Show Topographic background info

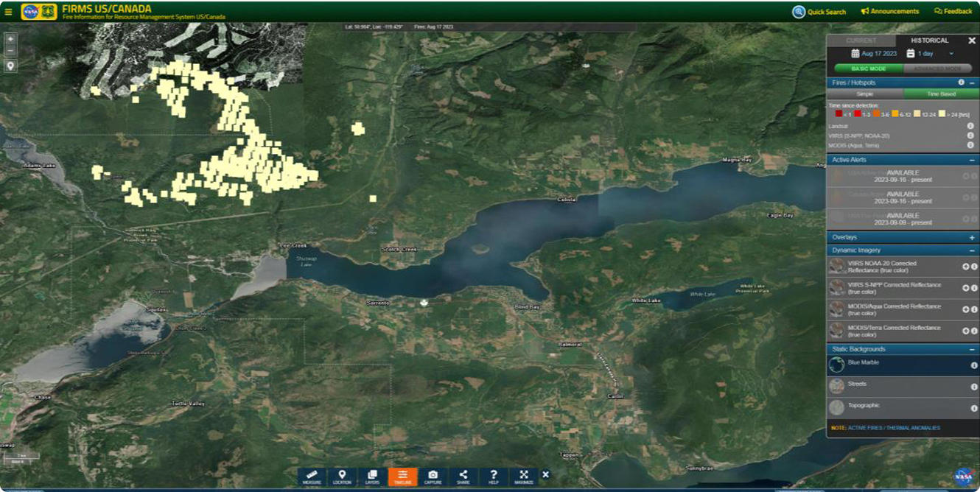973,408
